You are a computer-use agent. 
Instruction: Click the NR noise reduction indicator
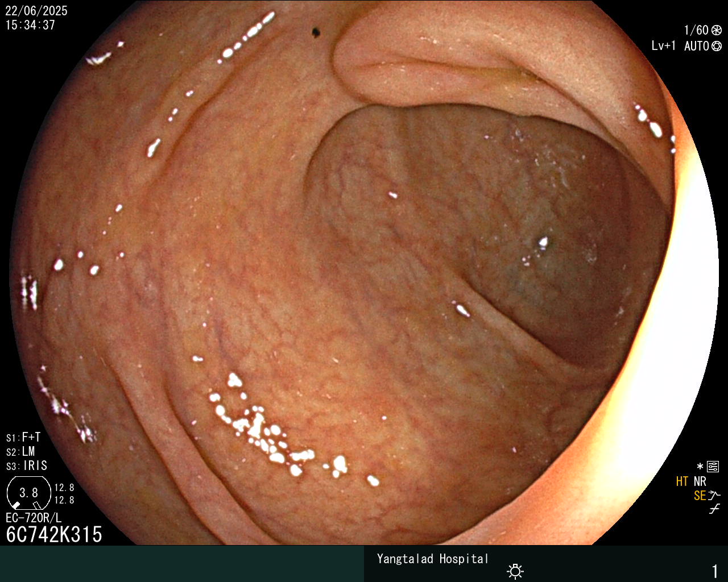(700, 481)
